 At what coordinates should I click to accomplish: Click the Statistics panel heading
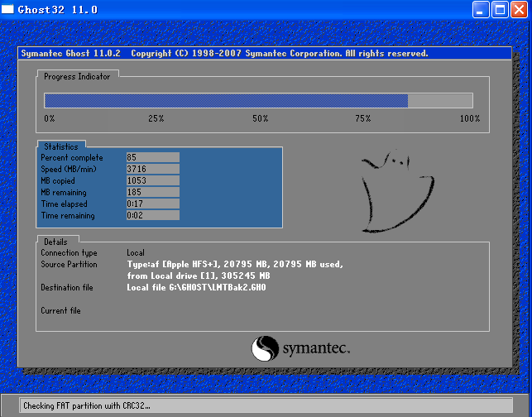(60, 146)
